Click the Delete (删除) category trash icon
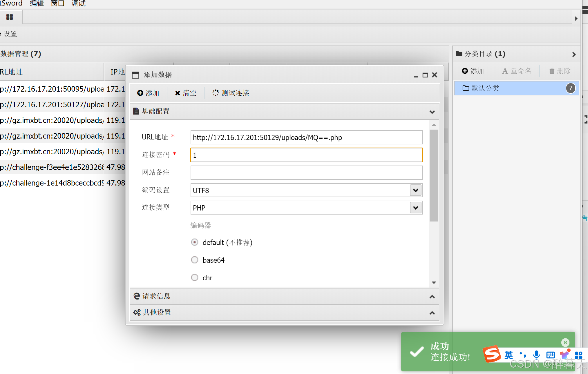The height and width of the screenshot is (374, 588). [x=552, y=71]
